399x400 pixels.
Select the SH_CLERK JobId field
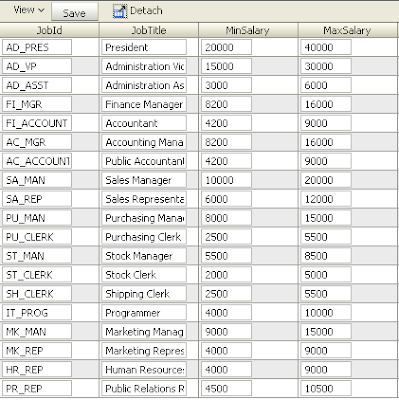(x=37, y=294)
